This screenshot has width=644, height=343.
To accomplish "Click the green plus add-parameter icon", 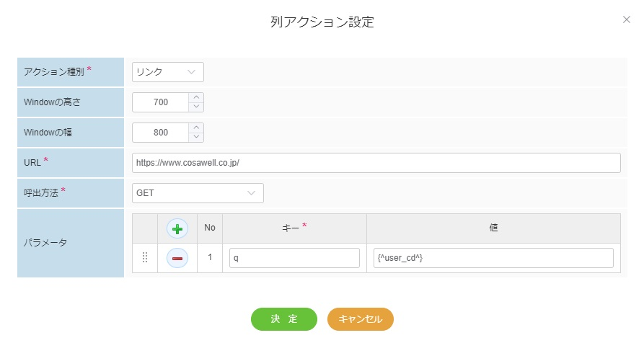I will [x=177, y=228].
